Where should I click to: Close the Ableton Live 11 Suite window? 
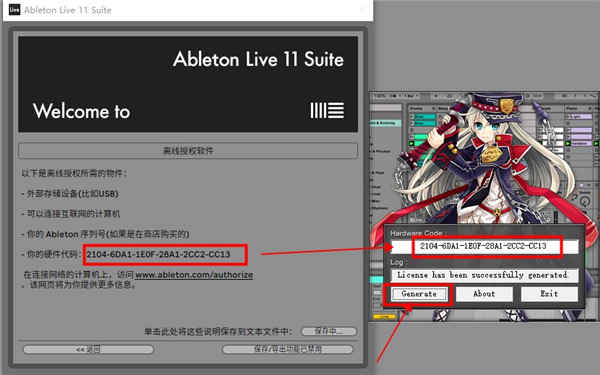pyautogui.click(x=362, y=10)
